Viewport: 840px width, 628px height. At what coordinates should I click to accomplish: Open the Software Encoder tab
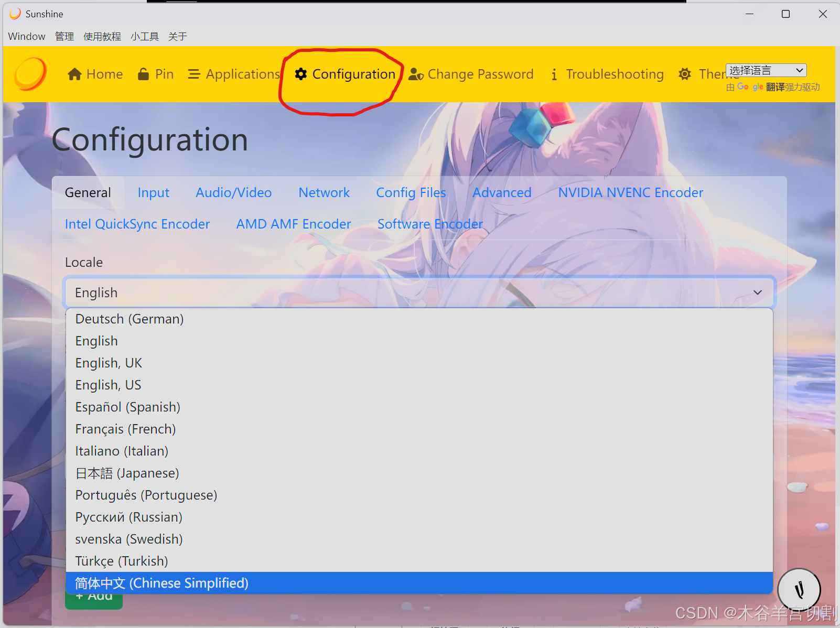[x=430, y=224]
